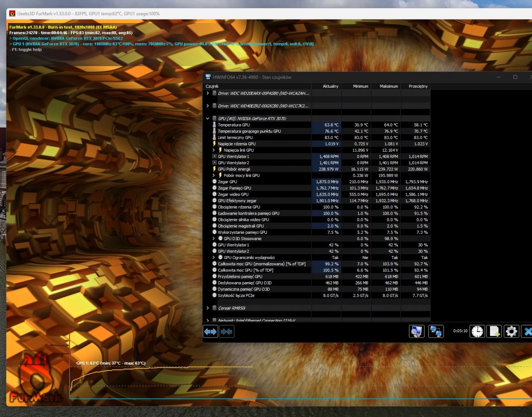This screenshot has height=417, width=532.
Task: Click clock icon beside Zegar GPU
Action: pyautogui.click(x=215, y=182)
